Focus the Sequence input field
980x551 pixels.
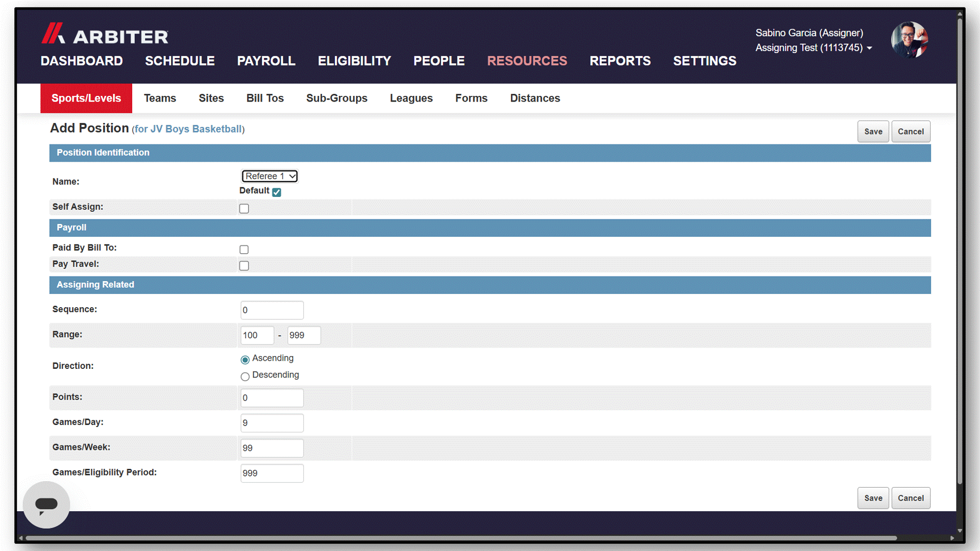pos(272,310)
